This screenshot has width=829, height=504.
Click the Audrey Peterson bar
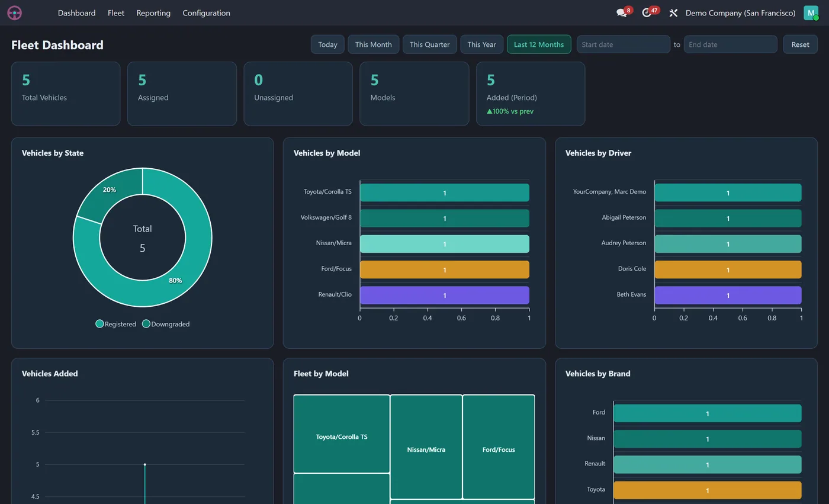(728, 243)
